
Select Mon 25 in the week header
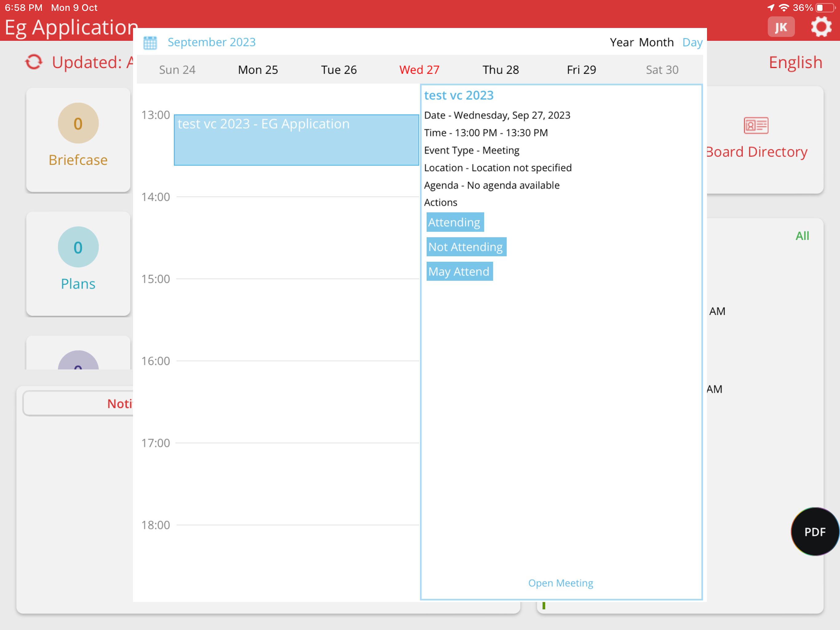click(258, 70)
